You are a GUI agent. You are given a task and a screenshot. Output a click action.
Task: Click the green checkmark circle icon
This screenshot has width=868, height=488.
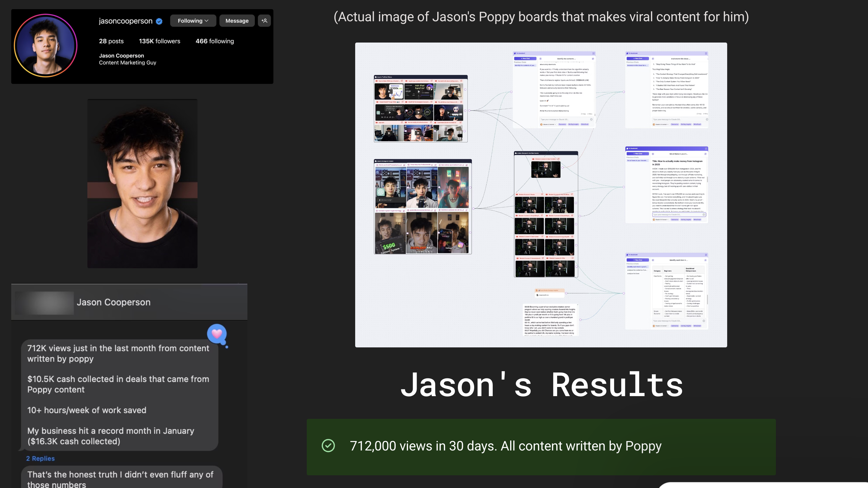tap(328, 445)
